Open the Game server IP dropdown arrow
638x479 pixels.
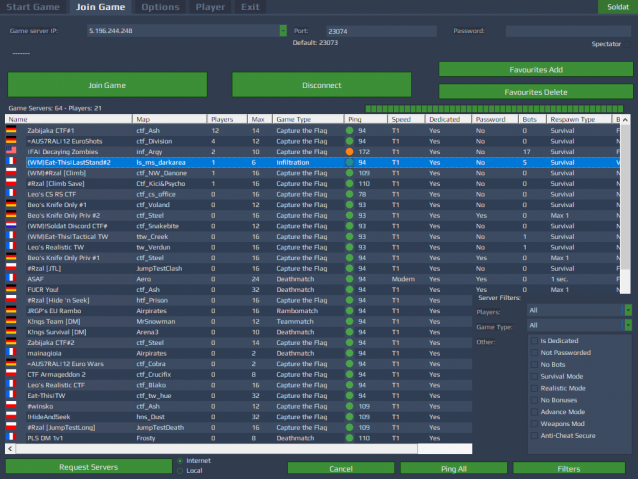coord(283,31)
